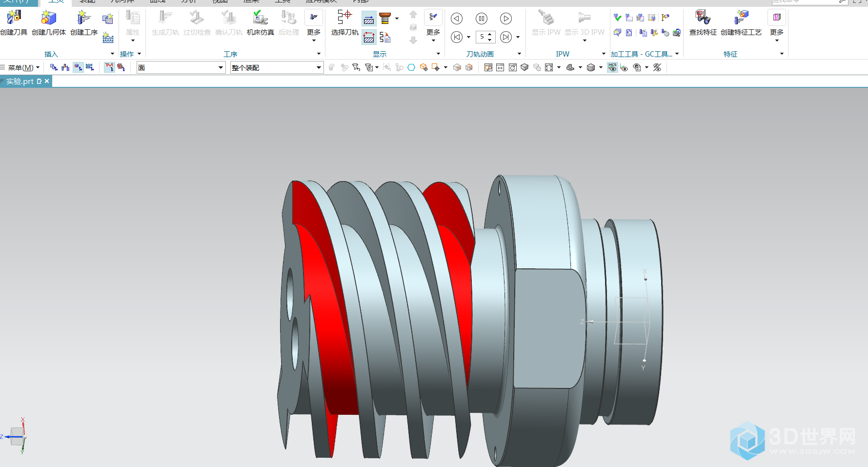
Task: Toggle the crossed-out eye hide icon
Action: 657,67
